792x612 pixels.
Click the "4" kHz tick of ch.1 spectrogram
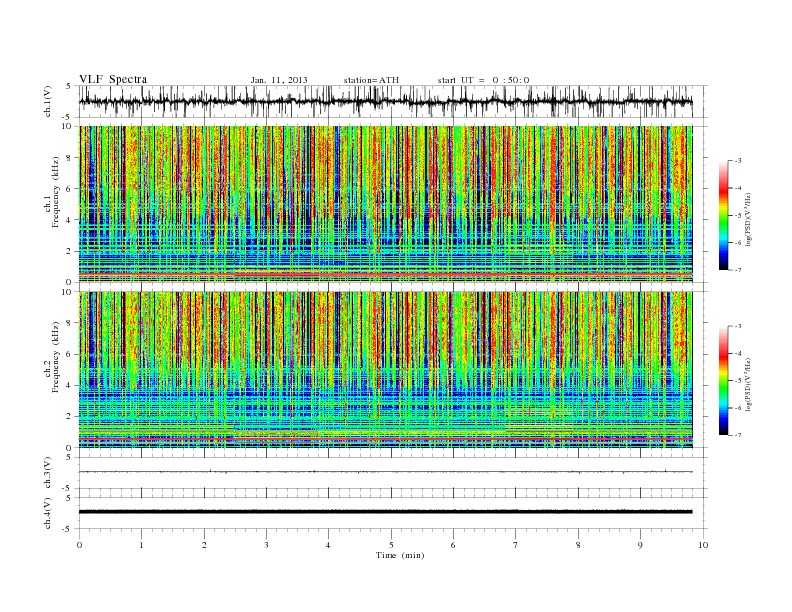(69, 220)
